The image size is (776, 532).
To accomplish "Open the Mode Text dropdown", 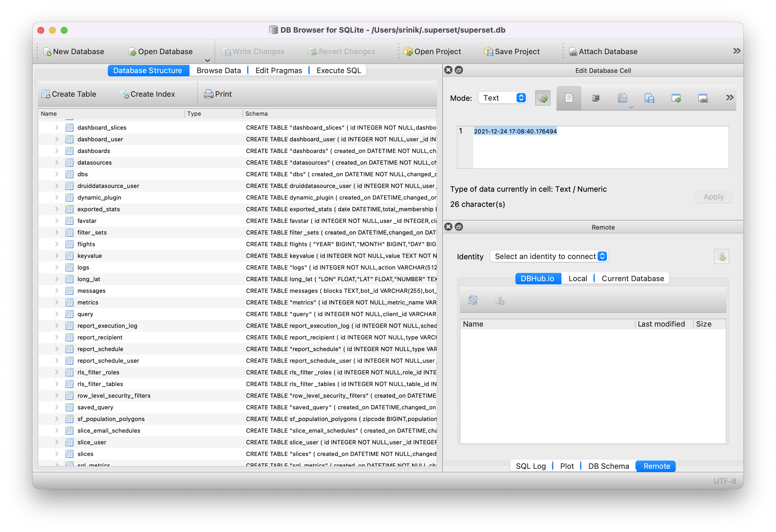I will tap(503, 98).
